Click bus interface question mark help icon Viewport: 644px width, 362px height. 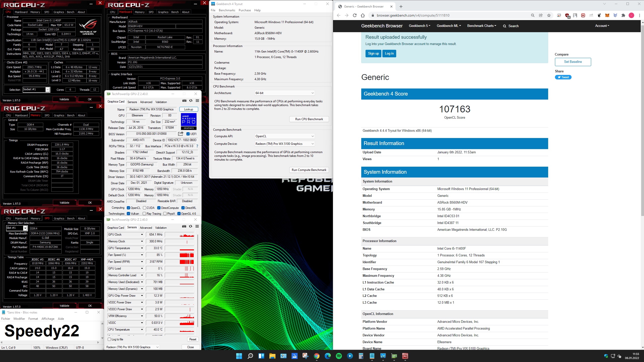tap(197, 146)
